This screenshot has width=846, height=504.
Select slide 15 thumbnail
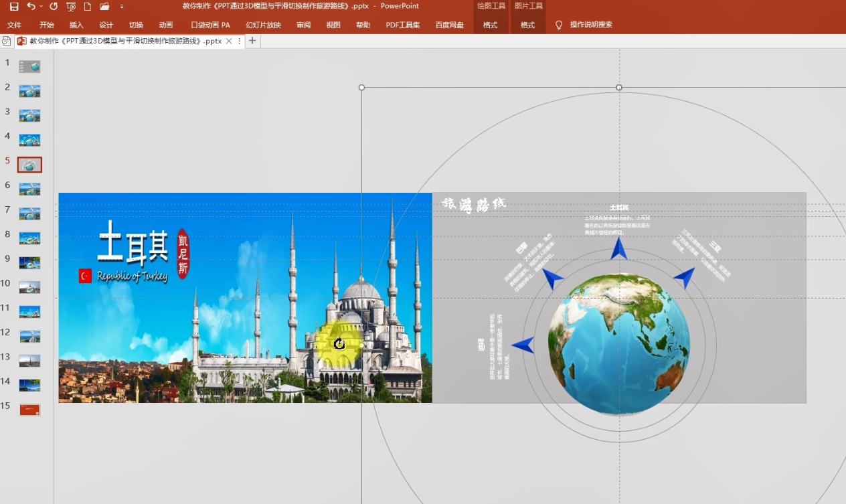coord(29,410)
